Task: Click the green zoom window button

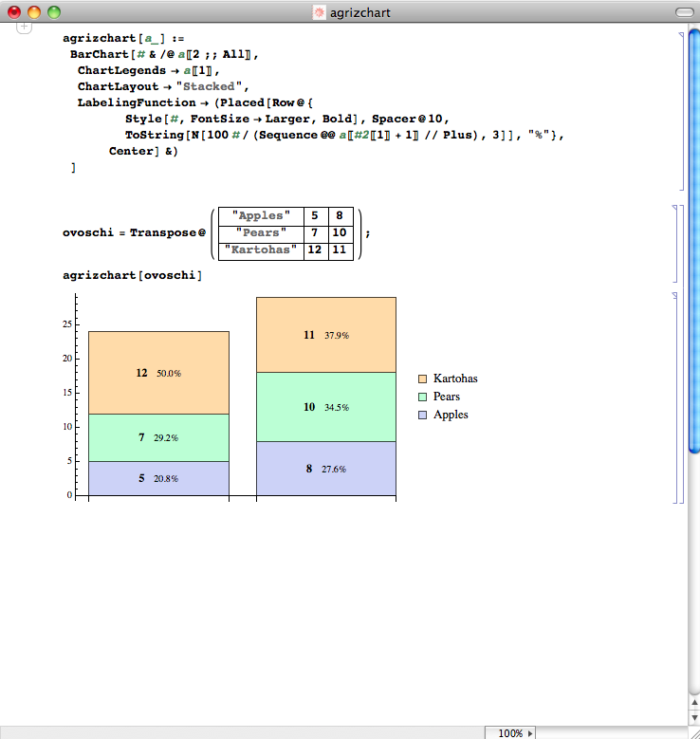Action: tap(54, 12)
